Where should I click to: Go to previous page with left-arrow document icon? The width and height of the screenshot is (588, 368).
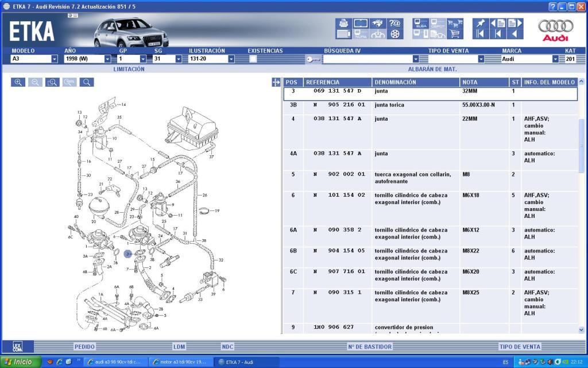tap(498, 23)
